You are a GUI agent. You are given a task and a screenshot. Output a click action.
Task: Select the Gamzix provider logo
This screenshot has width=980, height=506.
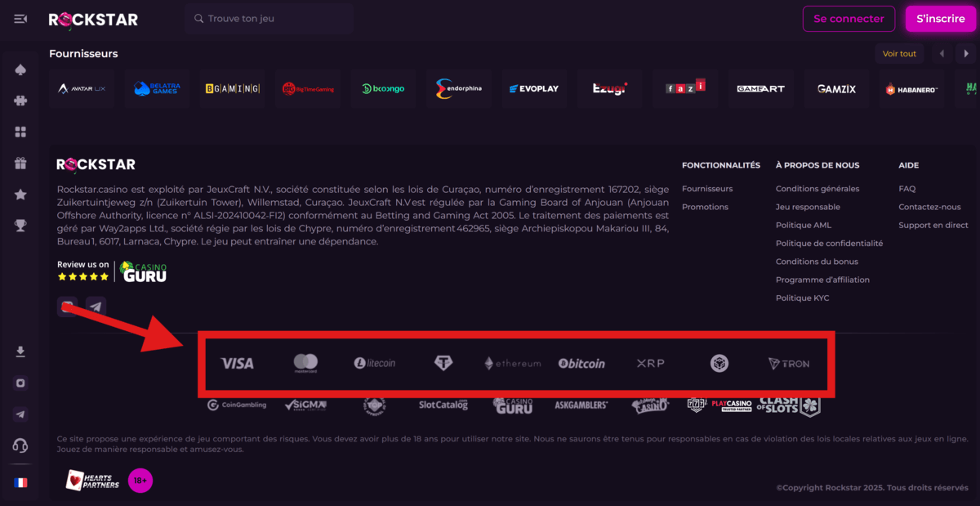tap(836, 88)
